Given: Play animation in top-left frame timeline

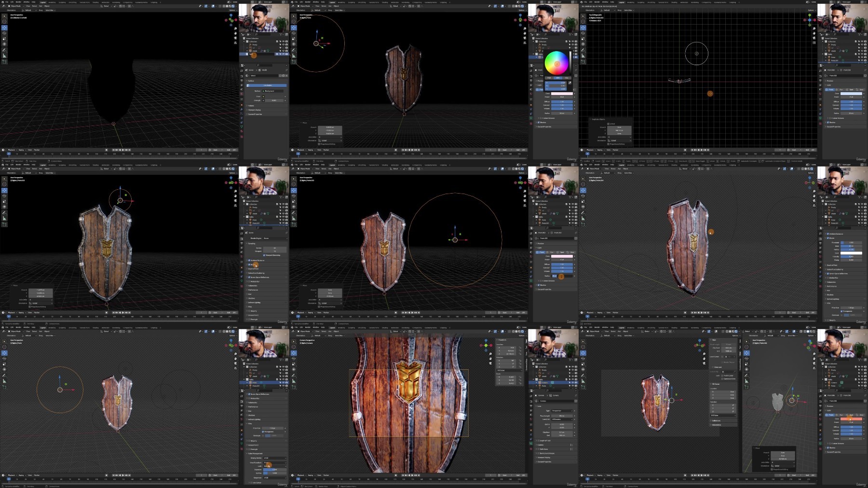Looking at the screenshot, I should 123,150.
